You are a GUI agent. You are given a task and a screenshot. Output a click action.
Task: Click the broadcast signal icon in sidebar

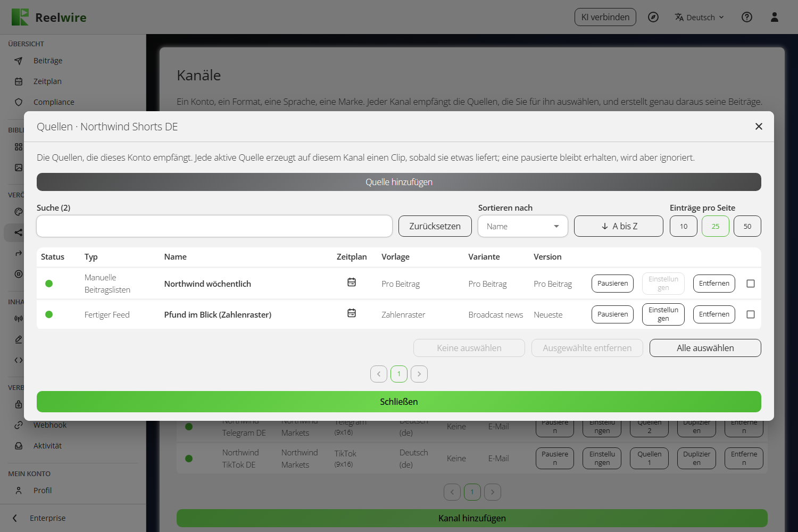pos(19,319)
